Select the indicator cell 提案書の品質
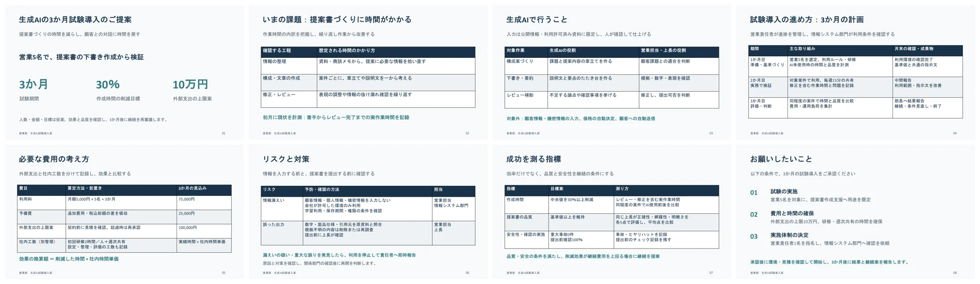Viewport: 980px width, 284px height. click(526, 222)
